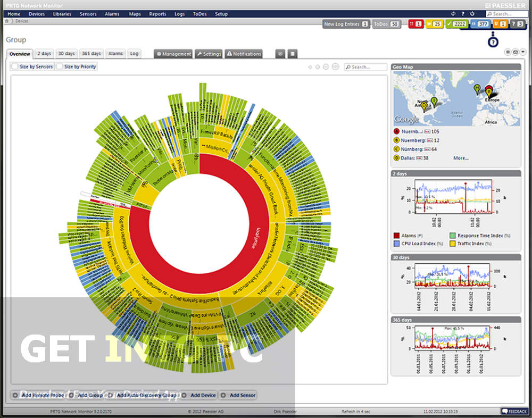The height and width of the screenshot is (418, 532).
Task: Toggle the CPU Load Index blue swatch
Action: [x=396, y=244]
